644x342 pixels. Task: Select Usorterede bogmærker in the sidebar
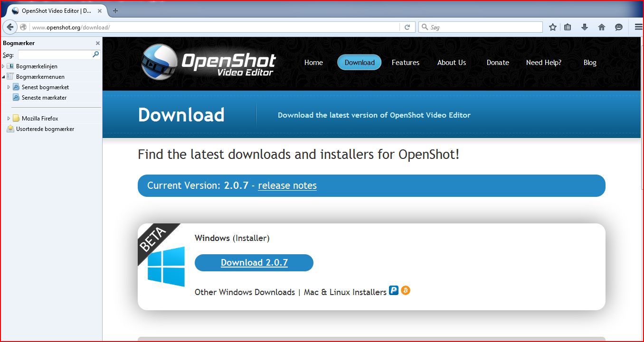click(x=45, y=129)
